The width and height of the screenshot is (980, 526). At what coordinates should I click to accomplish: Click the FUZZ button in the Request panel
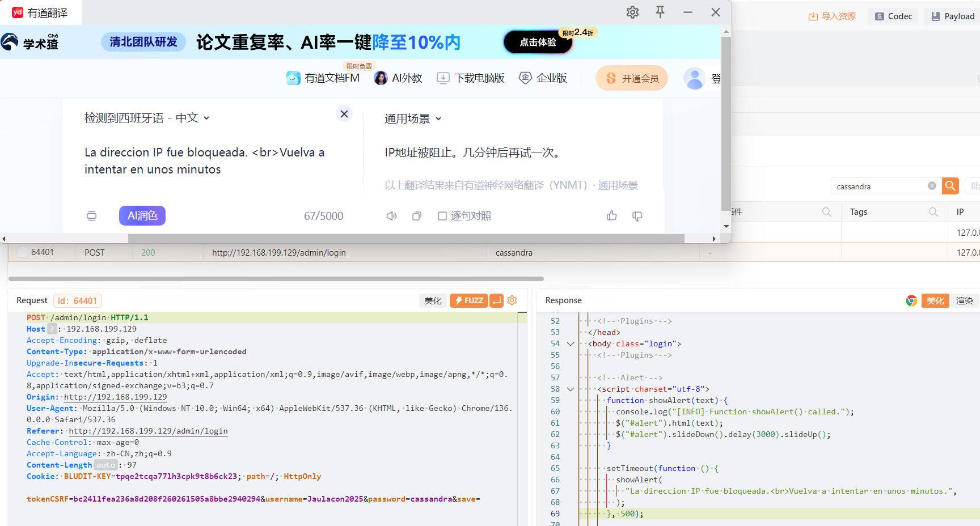tap(469, 300)
